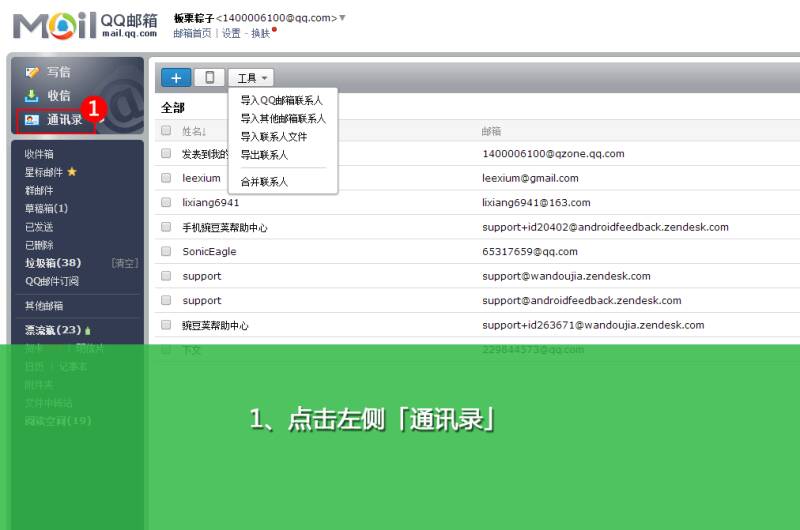Select 导入其他邮箱联系人 from the menu
The image size is (800, 530).
click(283, 118)
